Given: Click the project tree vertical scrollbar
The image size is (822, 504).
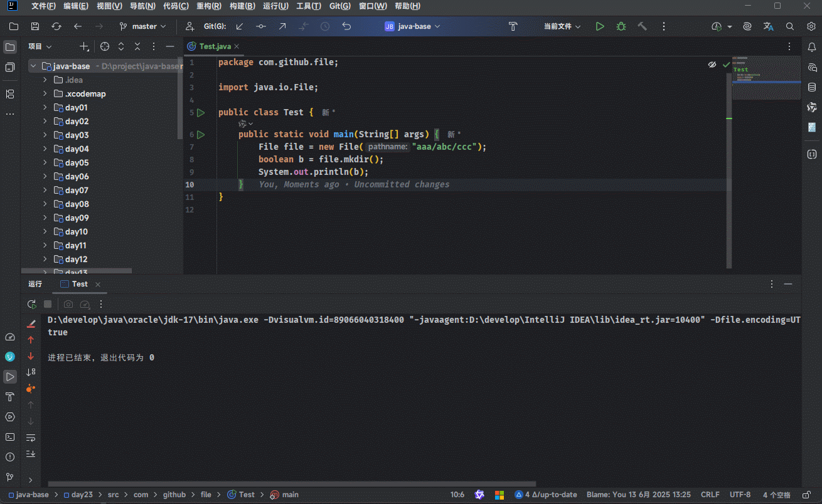Looking at the screenshot, I should (180, 97).
